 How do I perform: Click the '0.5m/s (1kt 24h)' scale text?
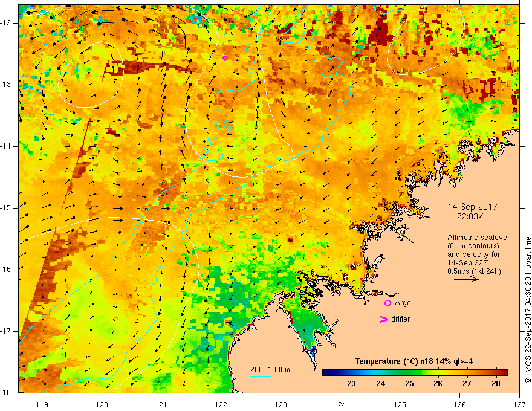click(x=474, y=271)
